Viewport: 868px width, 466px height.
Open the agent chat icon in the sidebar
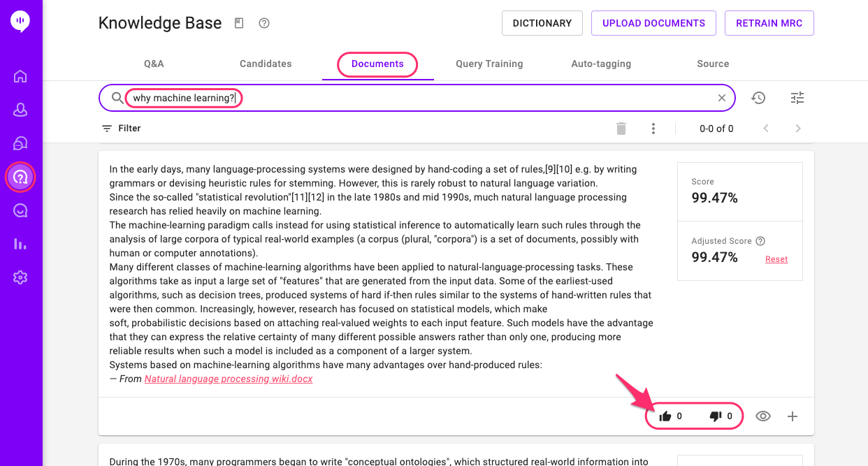[x=20, y=143]
